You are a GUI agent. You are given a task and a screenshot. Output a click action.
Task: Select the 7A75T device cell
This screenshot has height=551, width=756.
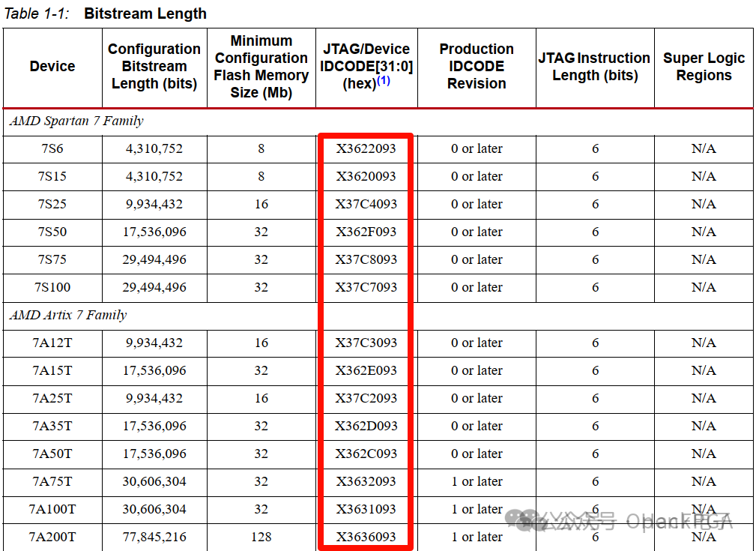coord(52,481)
